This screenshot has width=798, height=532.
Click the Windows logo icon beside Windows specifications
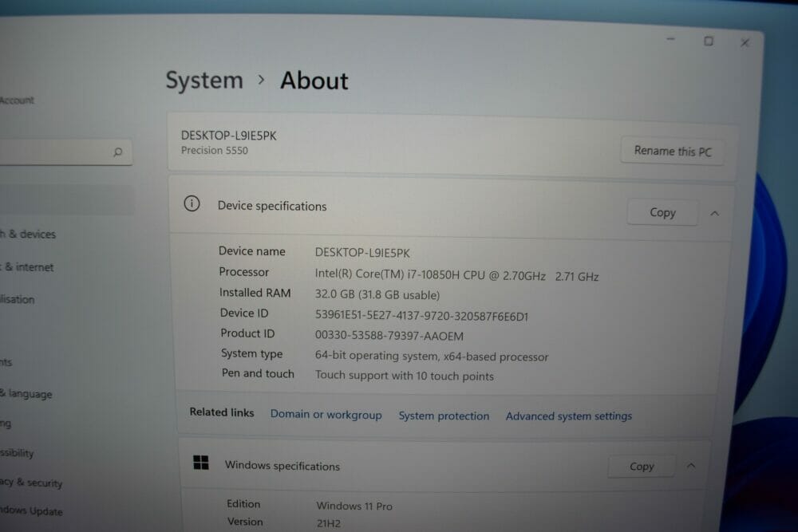201,463
